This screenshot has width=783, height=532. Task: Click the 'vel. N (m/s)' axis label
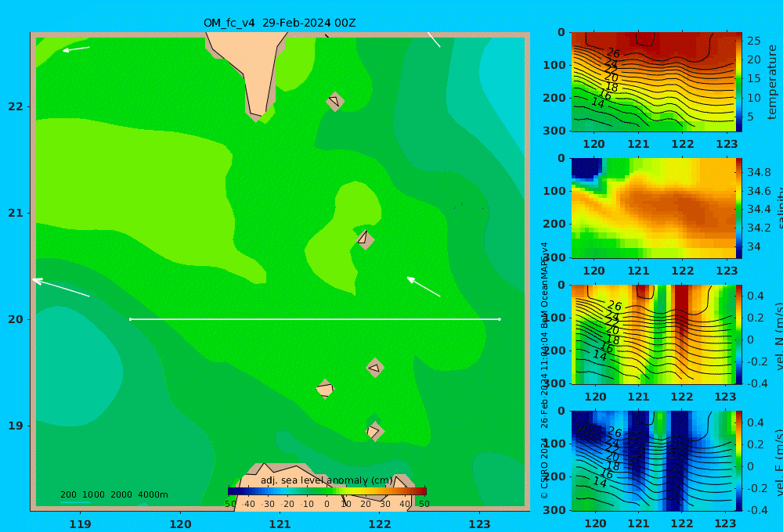pyautogui.click(x=779, y=336)
